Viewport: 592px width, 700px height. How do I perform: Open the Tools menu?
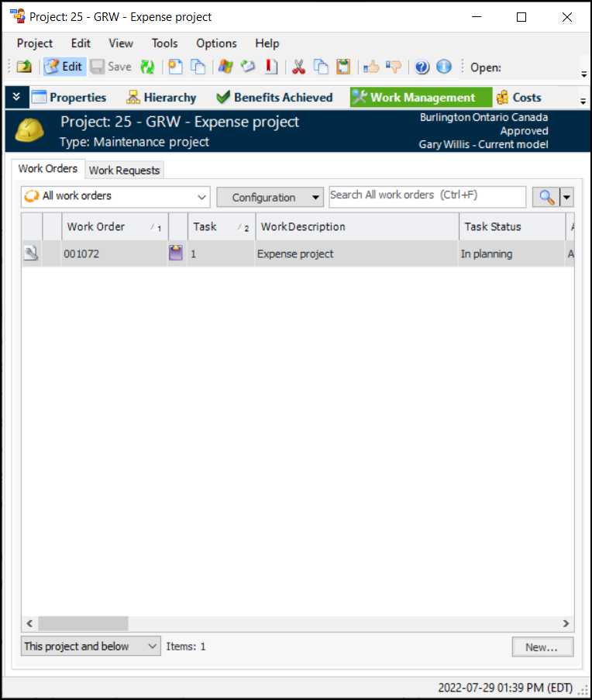[164, 43]
